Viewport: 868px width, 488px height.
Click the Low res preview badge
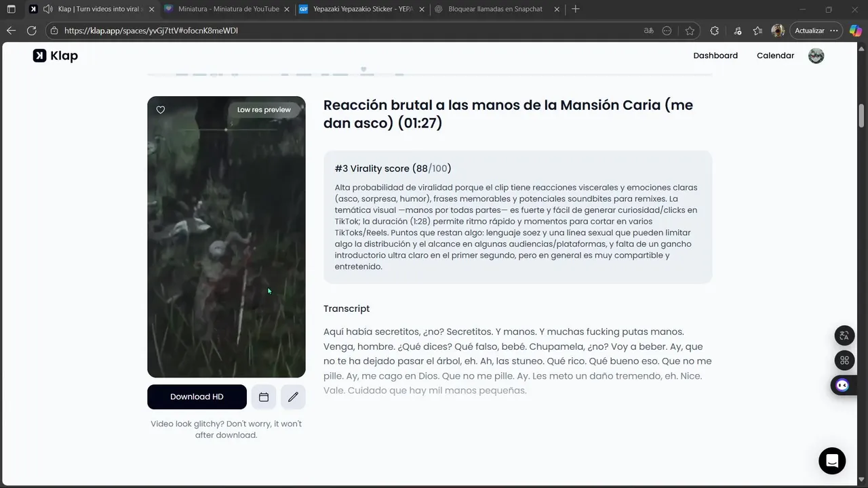[x=264, y=110]
